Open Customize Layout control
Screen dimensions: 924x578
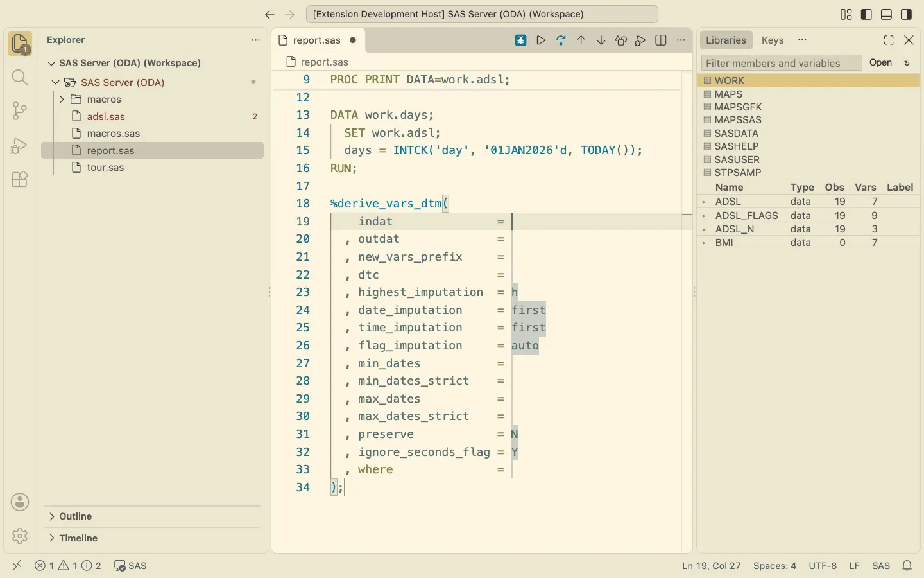pos(846,14)
